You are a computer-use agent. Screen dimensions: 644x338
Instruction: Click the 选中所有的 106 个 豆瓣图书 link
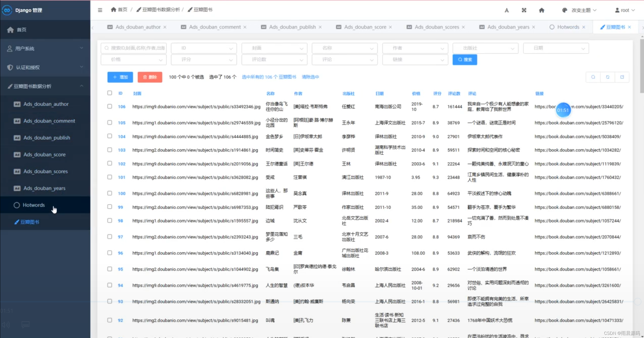coord(269,77)
